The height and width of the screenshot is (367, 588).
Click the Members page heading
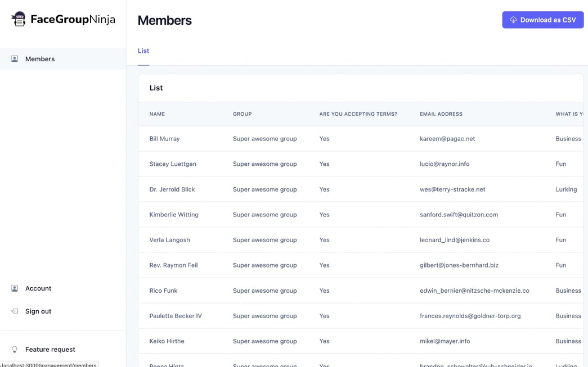[165, 20]
